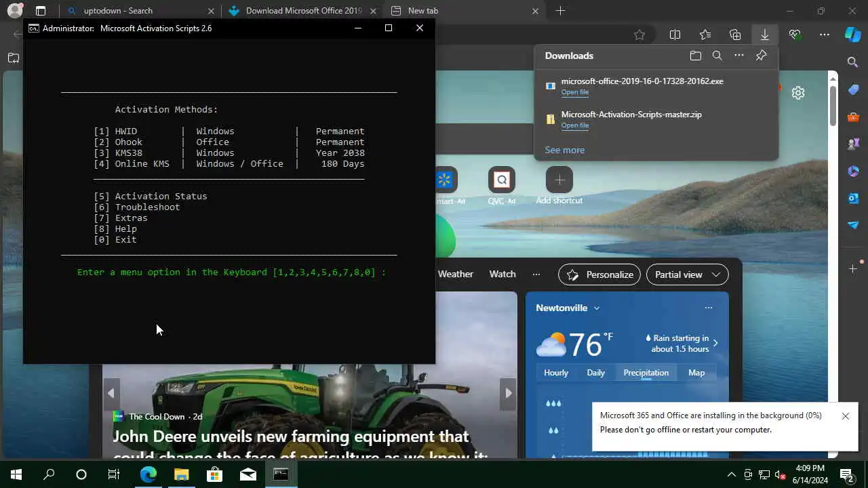The width and height of the screenshot is (868, 488).
Task: Expand the rain forecast arrow
Action: click(x=715, y=343)
